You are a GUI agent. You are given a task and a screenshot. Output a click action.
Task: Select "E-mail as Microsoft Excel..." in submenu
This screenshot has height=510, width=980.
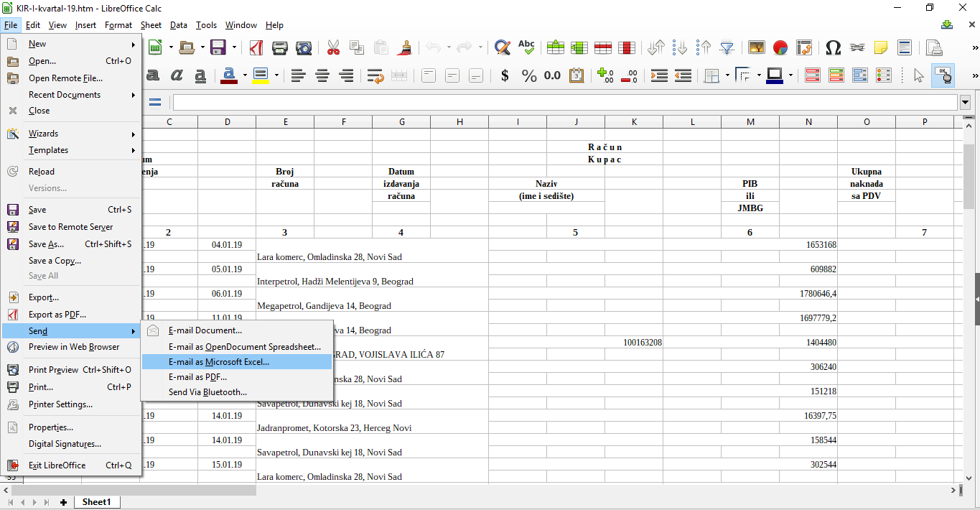point(218,362)
